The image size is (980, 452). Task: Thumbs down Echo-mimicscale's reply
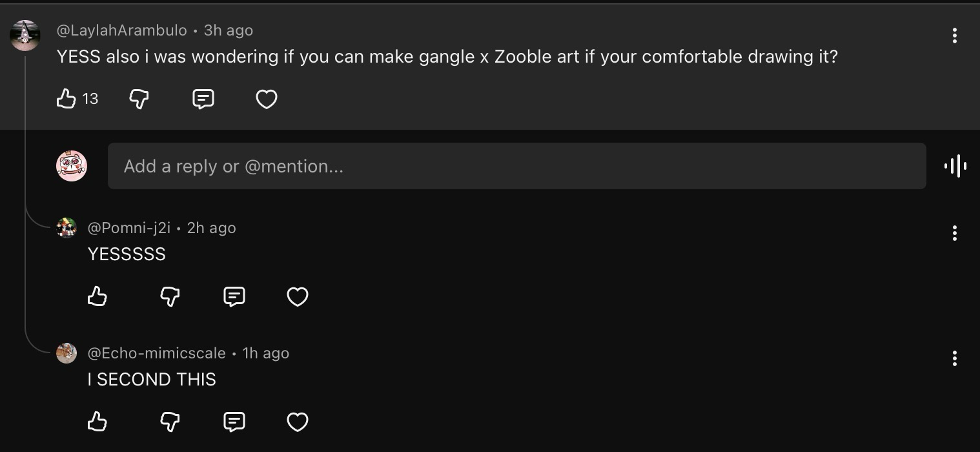[170, 422]
